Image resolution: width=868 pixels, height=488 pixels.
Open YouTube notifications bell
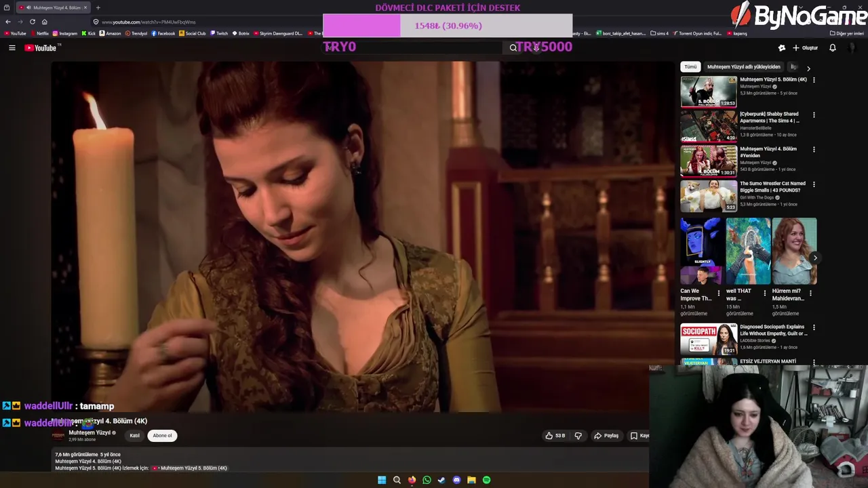pos(832,47)
